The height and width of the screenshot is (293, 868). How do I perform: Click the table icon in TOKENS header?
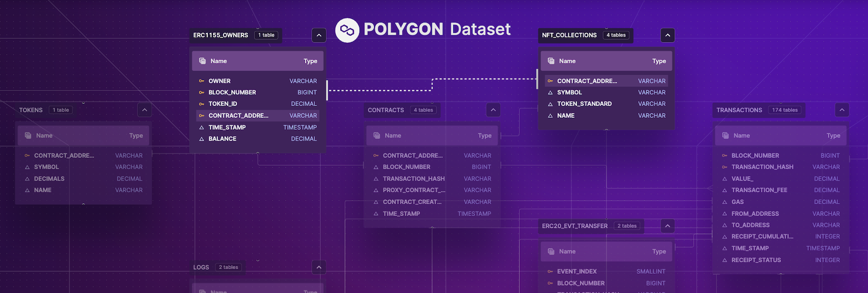click(28, 136)
